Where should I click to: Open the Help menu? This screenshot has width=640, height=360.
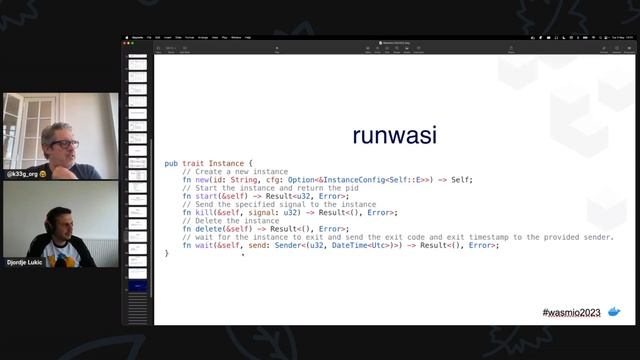pyautogui.click(x=248, y=38)
